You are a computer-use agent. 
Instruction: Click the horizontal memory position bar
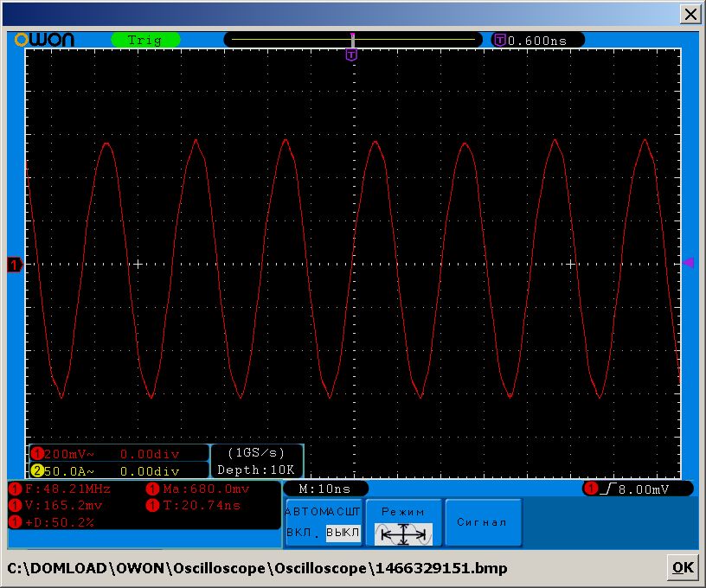pos(354,40)
